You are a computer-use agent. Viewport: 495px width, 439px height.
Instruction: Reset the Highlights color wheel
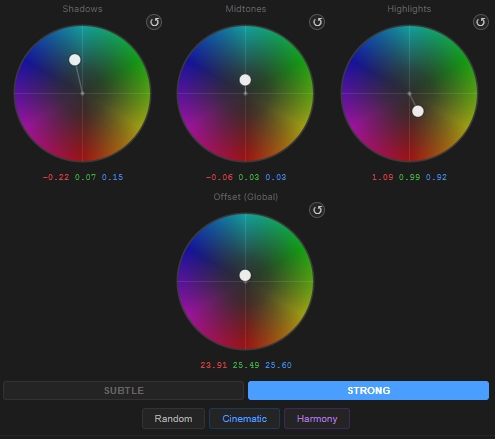coord(481,22)
